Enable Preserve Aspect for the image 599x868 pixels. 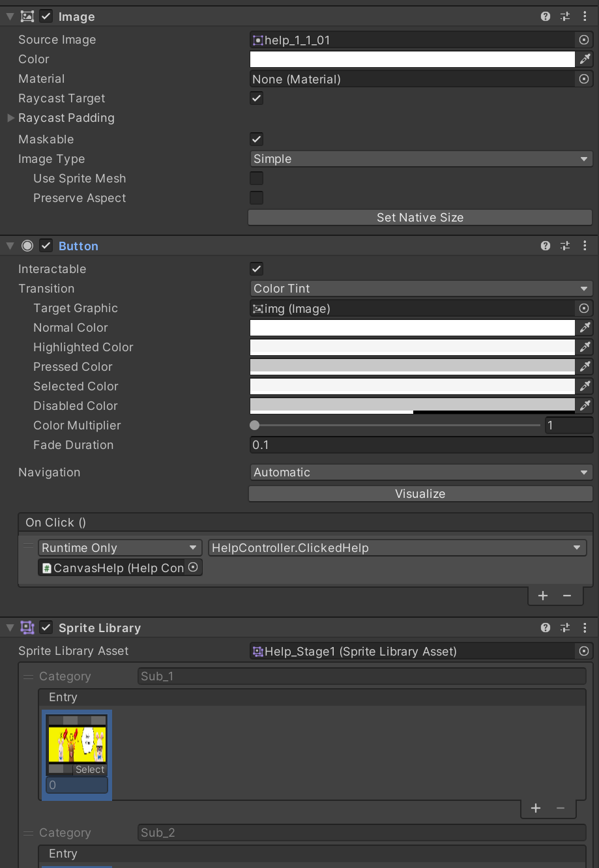tap(256, 197)
